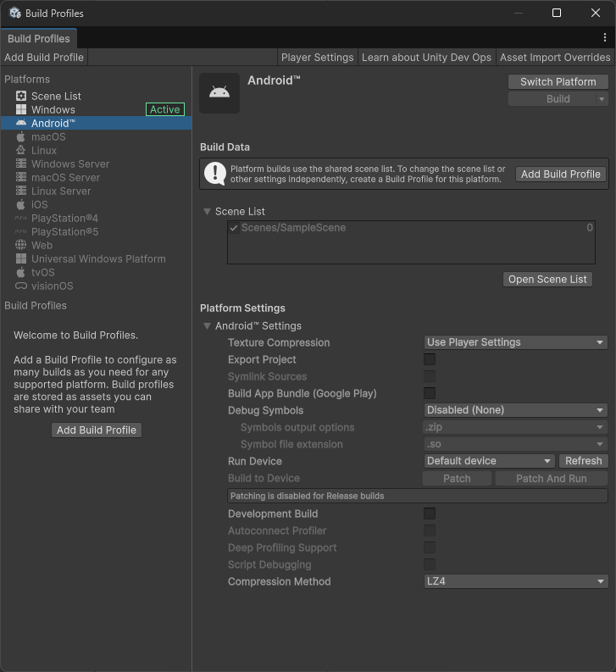The width and height of the screenshot is (616, 672).
Task: Select the Web platform icon
Action: (21, 245)
